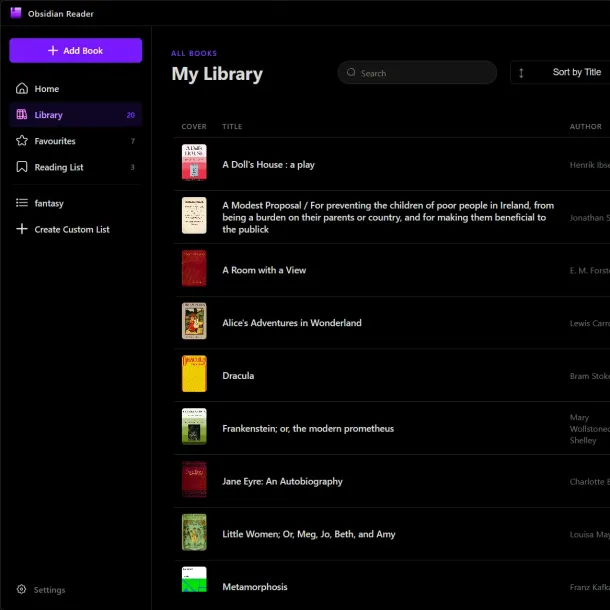The height and width of the screenshot is (610, 610).
Task: Select 'Frankenstein; or, the modern prometheus'
Action: click(308, 428)
